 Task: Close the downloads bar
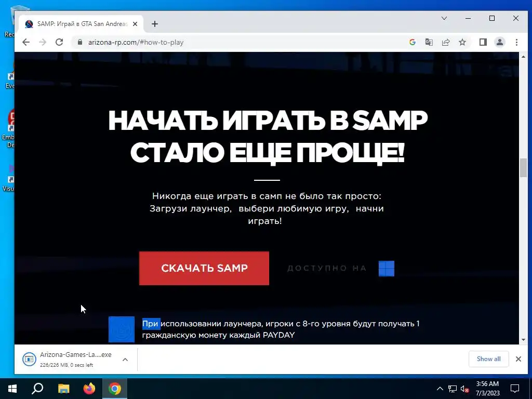(x=518, y=359)
